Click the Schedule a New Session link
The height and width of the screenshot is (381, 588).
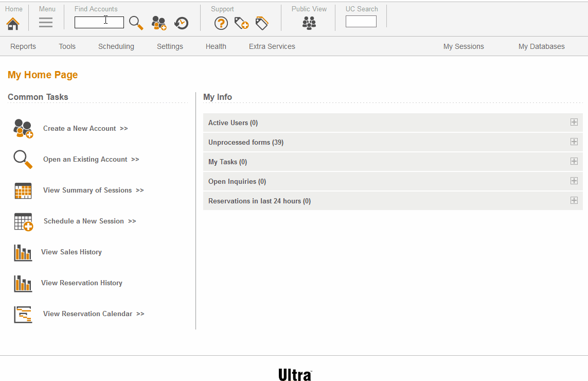coord(90,221)
